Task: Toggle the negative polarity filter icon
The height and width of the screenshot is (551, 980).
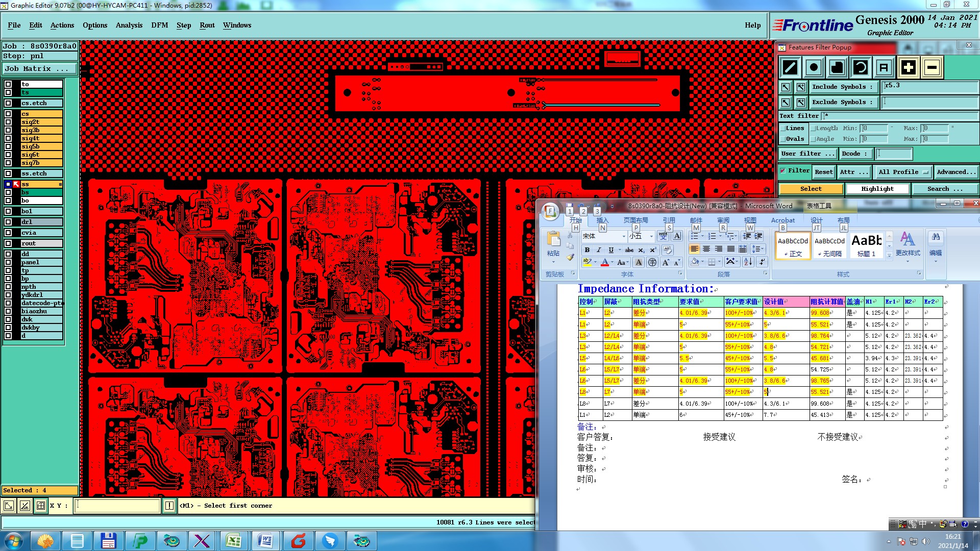Action: pos(932,67)
